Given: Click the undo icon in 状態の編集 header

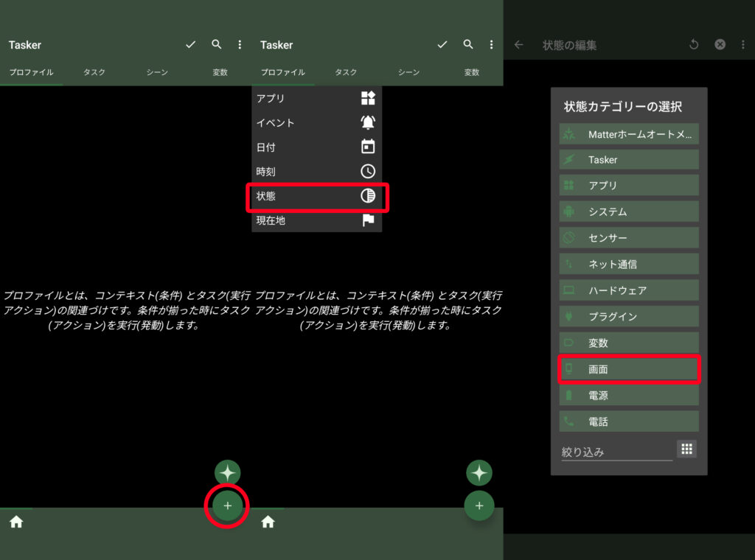Looking at the screenshot, I should 693,45.
